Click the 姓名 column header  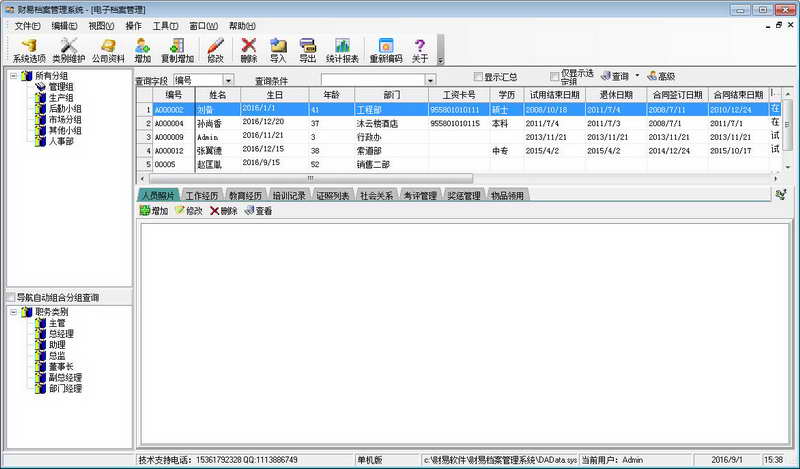(218, 95)
